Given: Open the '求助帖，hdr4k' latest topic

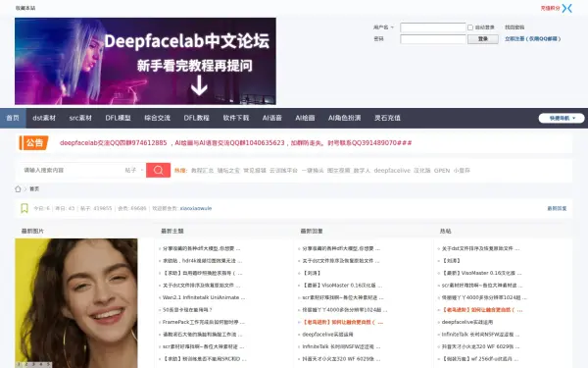Looking at the screenshot, I should (x=202, y=261).
